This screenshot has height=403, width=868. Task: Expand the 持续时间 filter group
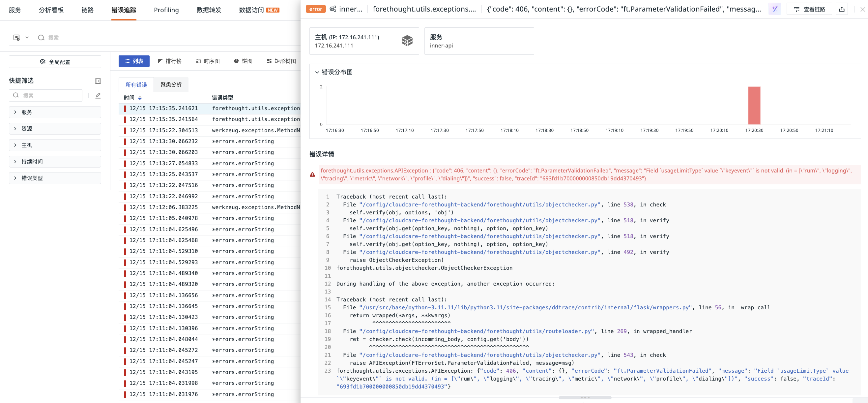click(55, 162)
